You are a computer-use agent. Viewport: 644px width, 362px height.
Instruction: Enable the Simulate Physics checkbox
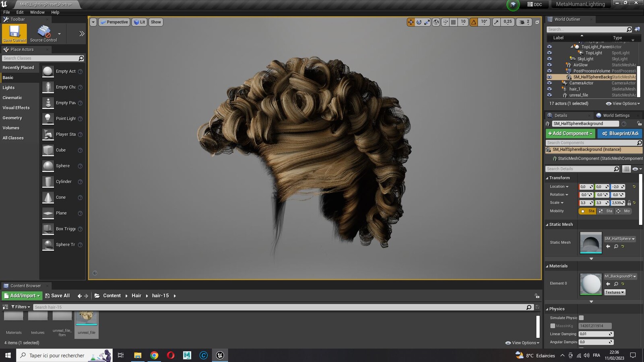click(x=581, y=318)
